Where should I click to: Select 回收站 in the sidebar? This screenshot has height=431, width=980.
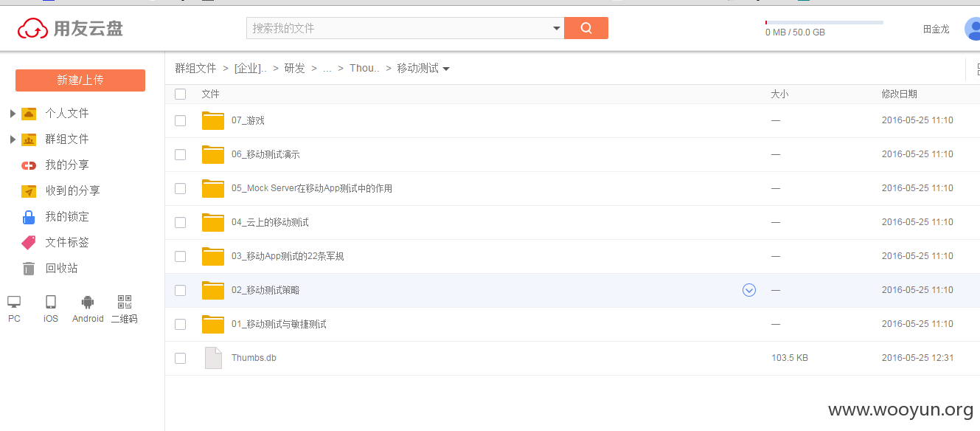61,269
